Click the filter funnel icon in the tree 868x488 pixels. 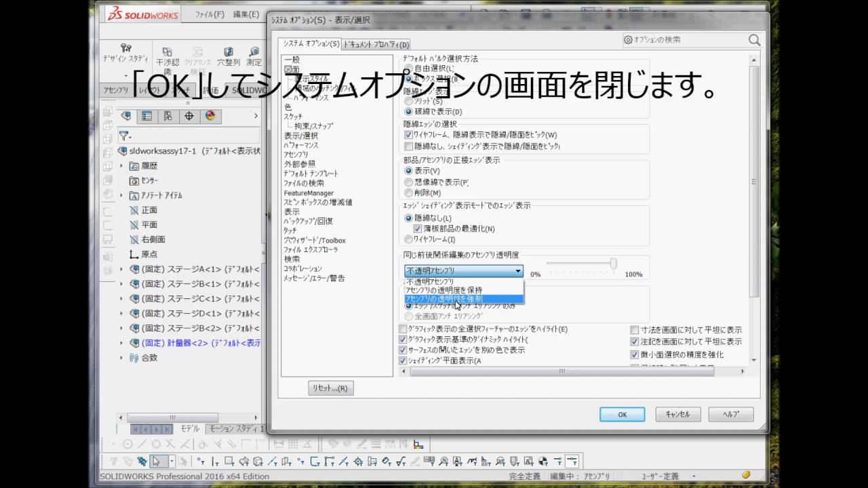[125, 136]
